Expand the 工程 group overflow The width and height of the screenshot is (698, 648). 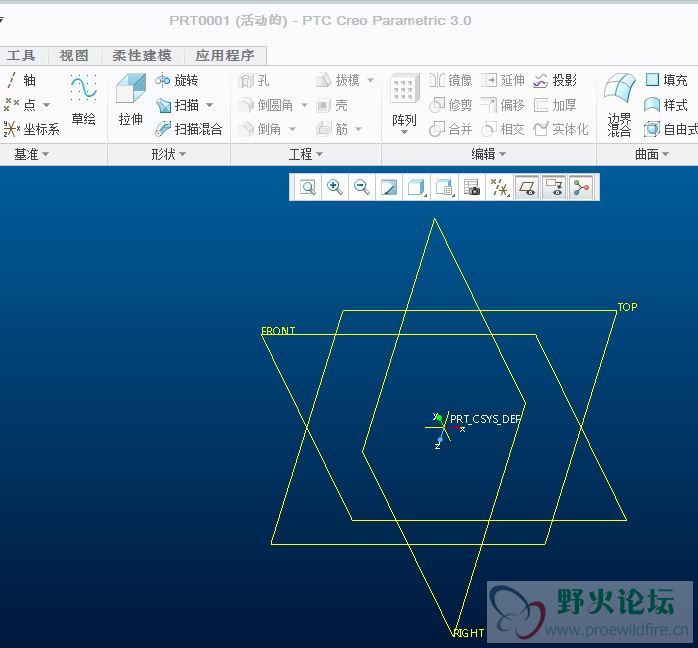click(x=305, y=154)
